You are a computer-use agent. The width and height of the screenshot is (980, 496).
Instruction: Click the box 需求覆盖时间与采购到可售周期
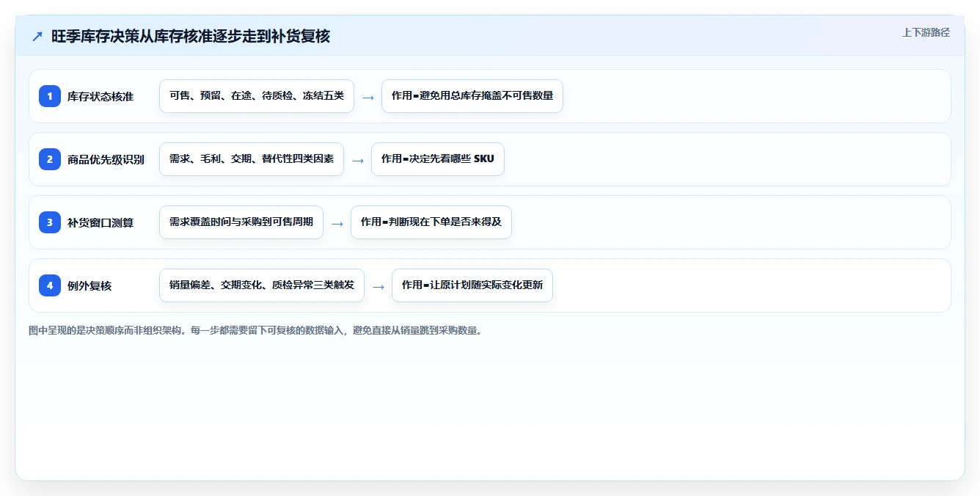pyautogui.click(x=241, y=222)
